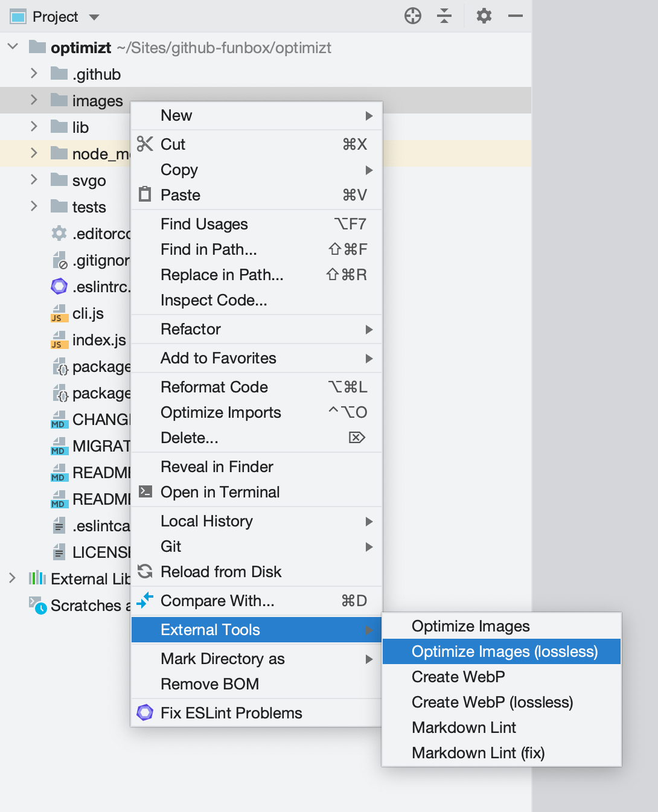Image resolution: width=658 pixels, height=812 pixels.
Task: Click the cli.js JavaScript file icon
Action: click(59, 313)
